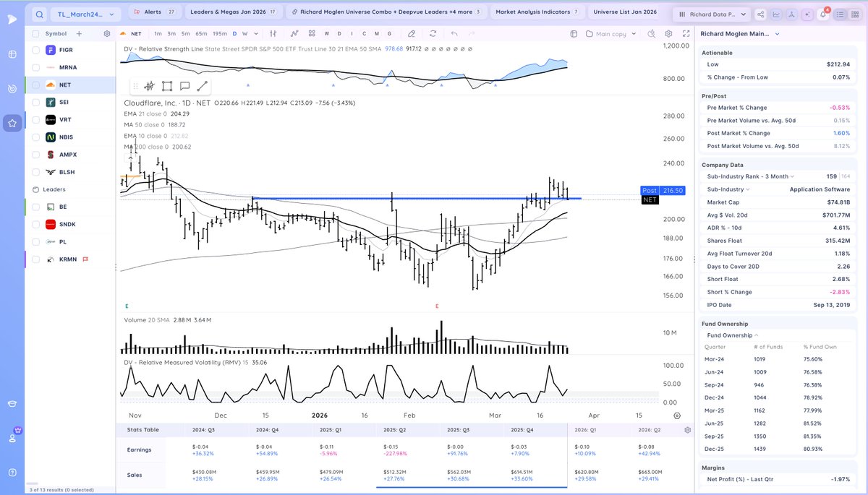Open the dashboard icon in left sidebar
This screenshot has width=868, height=495.
coord(12,55)
